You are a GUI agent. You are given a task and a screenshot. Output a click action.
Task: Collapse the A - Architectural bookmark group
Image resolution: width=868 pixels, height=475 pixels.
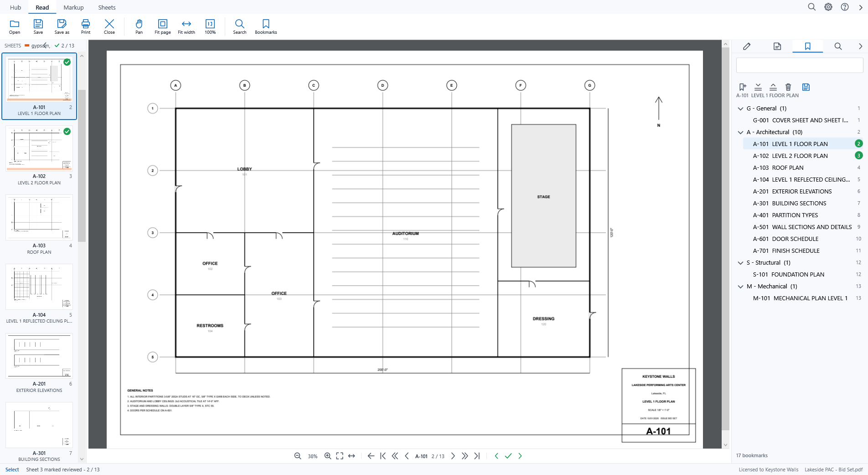coord(740,132)
